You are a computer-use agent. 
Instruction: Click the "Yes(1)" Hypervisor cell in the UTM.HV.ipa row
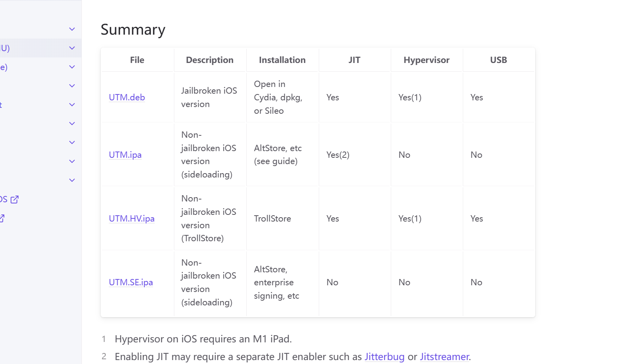(427, 218)
